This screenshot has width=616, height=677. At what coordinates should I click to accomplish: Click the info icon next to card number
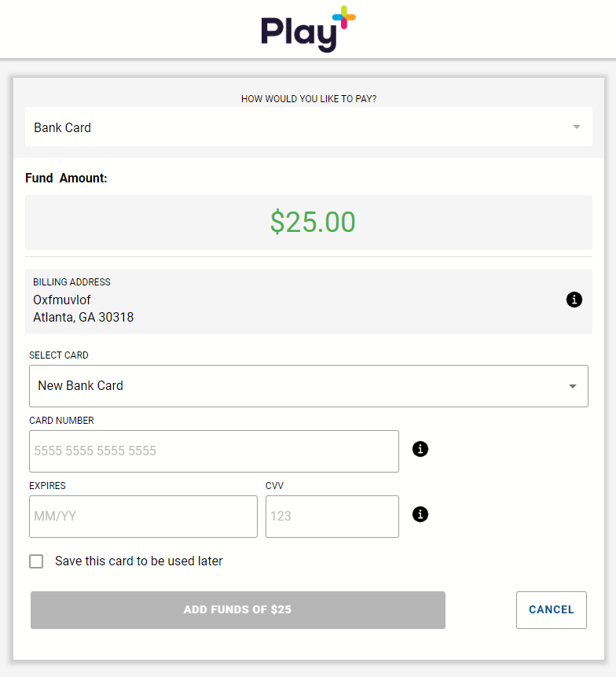pyautogui.click(x=420, y=449)
